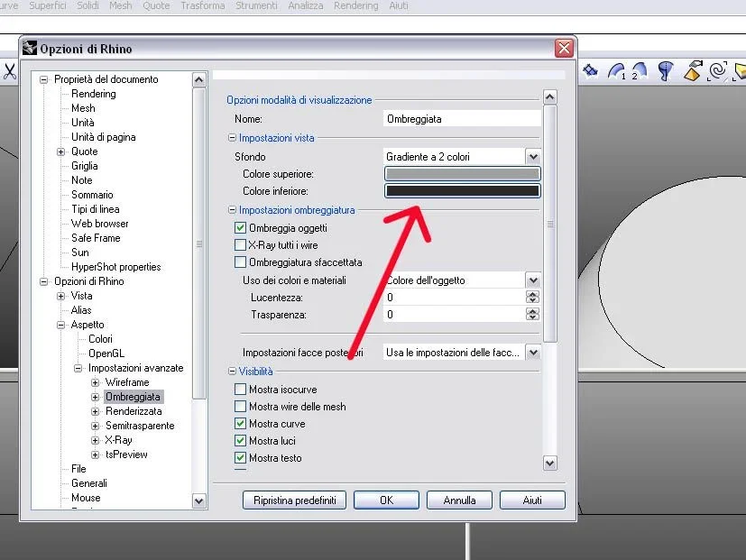Image resolution: width=746 pixels, height=560 pixels.
Task: Pick the Colore superiore gray swatch
Action: coord(462,174)
